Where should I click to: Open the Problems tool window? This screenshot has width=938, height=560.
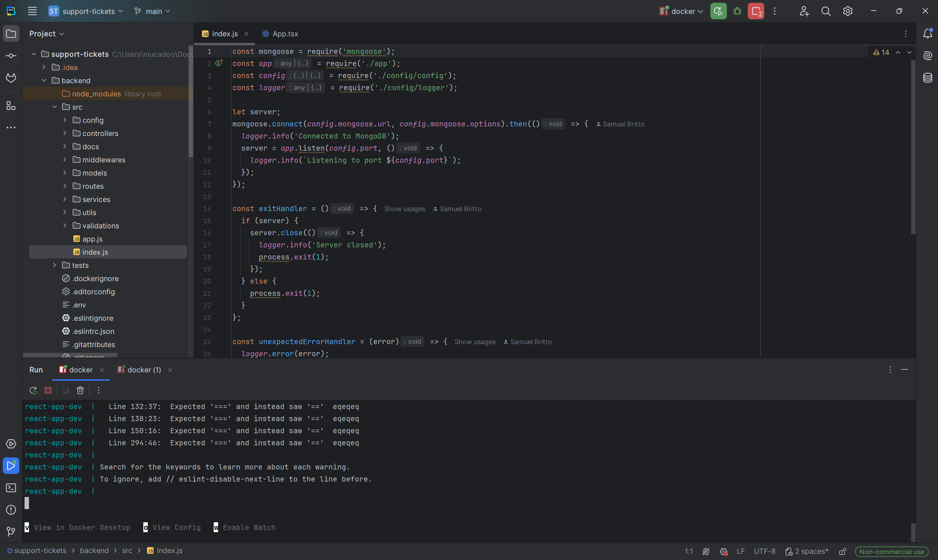click(11, 509)
